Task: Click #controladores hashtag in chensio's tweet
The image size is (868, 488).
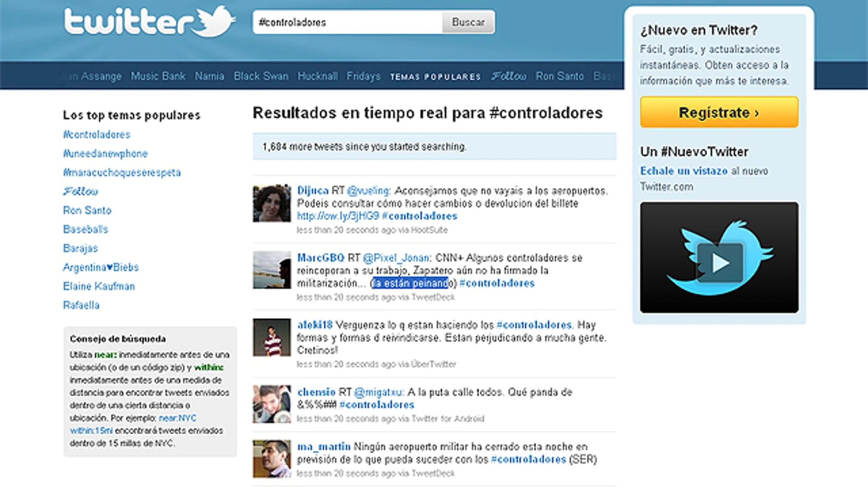Action: 377,405
